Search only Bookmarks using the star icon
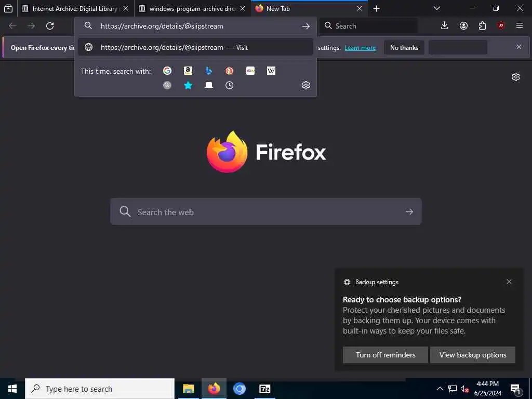This screenshot has width=532, height=399. (188, 85)
